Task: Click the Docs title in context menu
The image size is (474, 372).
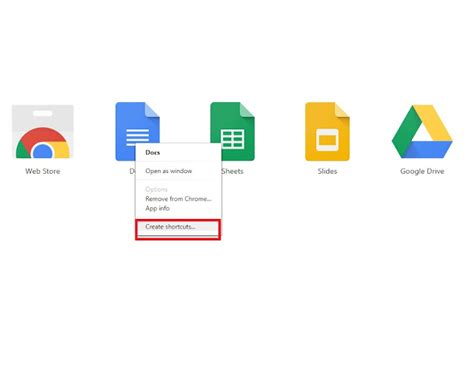Action: [153, 153]
